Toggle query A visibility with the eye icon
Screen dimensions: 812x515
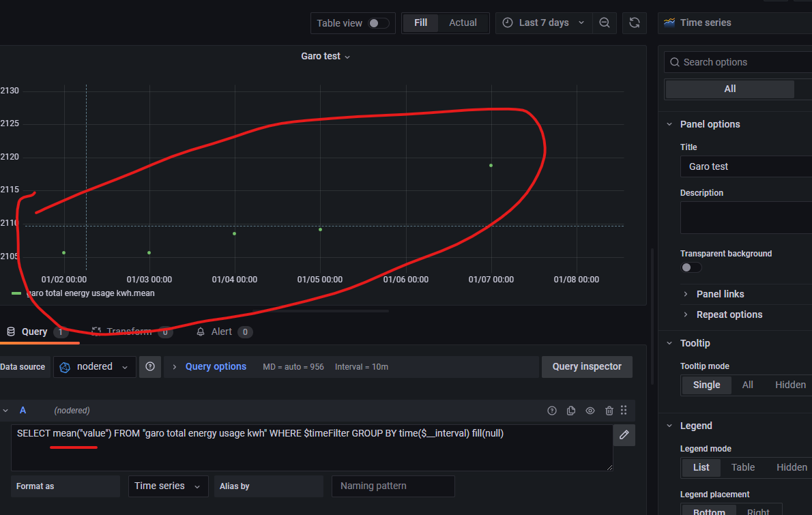(590, 411)
